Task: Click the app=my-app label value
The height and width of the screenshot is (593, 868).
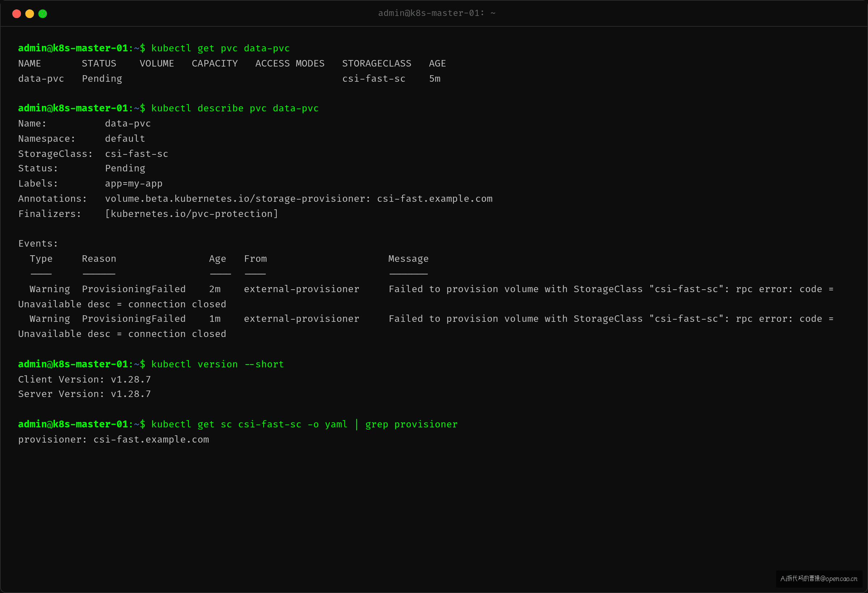Action: coord(134,184)
